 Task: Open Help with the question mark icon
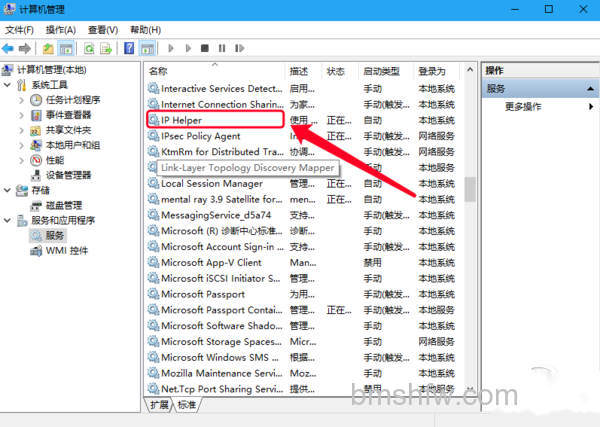pos(129,48)
